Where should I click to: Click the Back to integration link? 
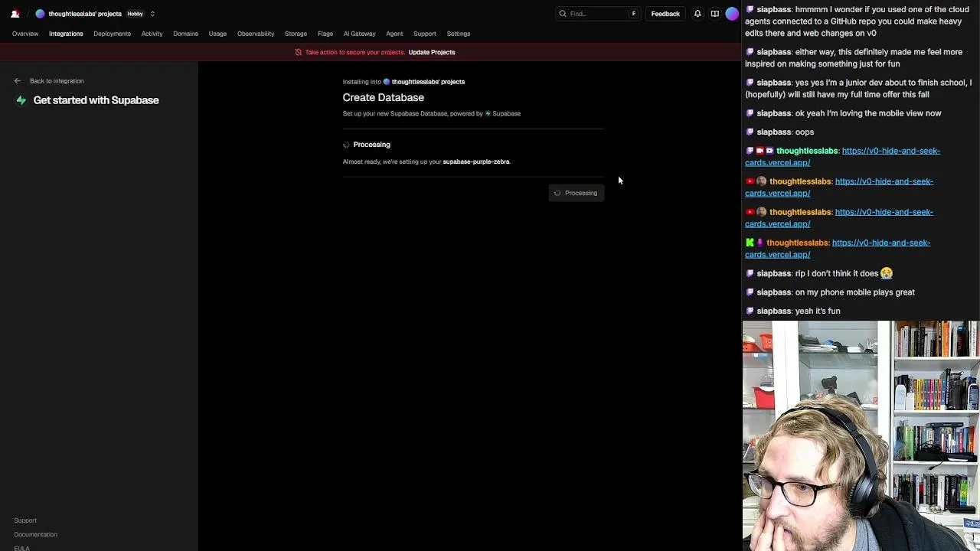[57, 81]
